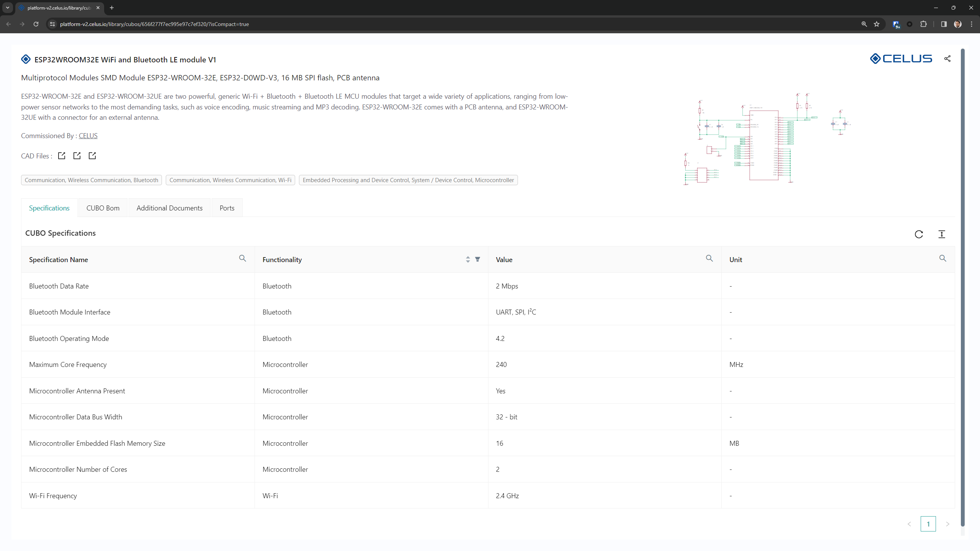Refresh the CUBO Specifications table
The width and height of the screenshot is (980, 551).
[x=919, y=234]
